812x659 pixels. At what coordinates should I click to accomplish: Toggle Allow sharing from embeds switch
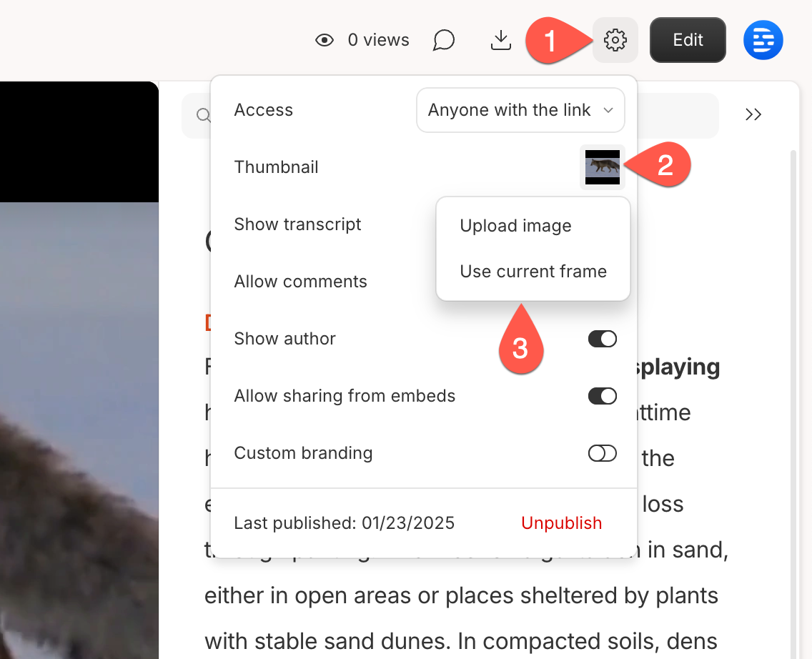603,396
